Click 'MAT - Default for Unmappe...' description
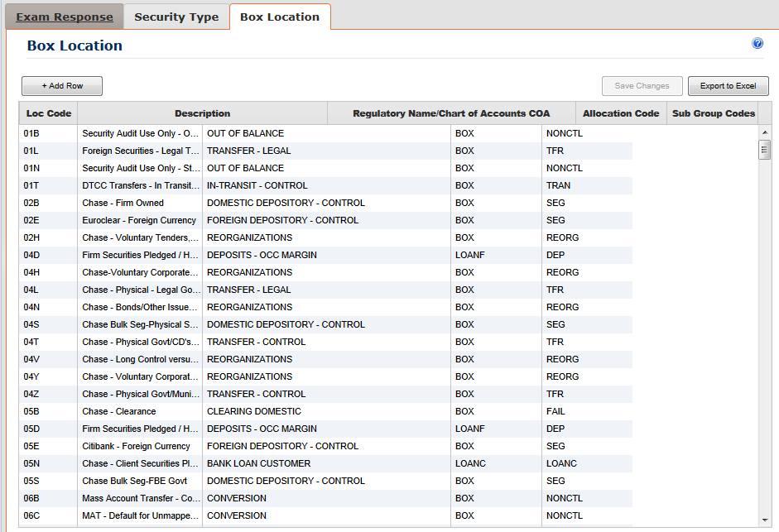 [140, 516]
